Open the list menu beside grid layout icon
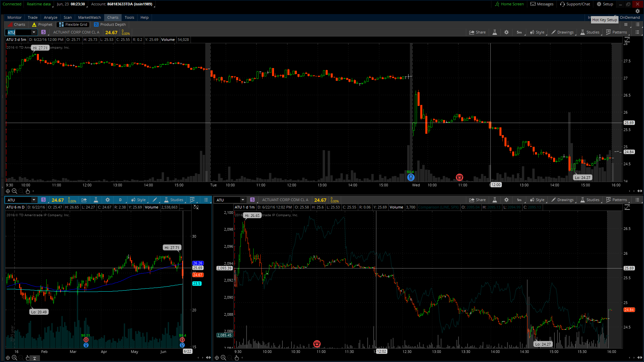The height and width of the screenshot is (362, 644). point(638,24)
